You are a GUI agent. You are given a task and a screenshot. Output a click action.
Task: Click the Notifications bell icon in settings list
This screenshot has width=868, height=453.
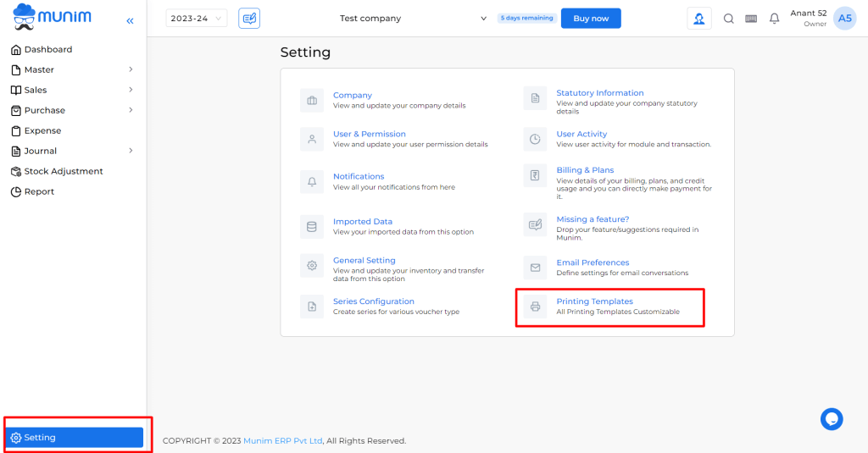pos(312,182)
